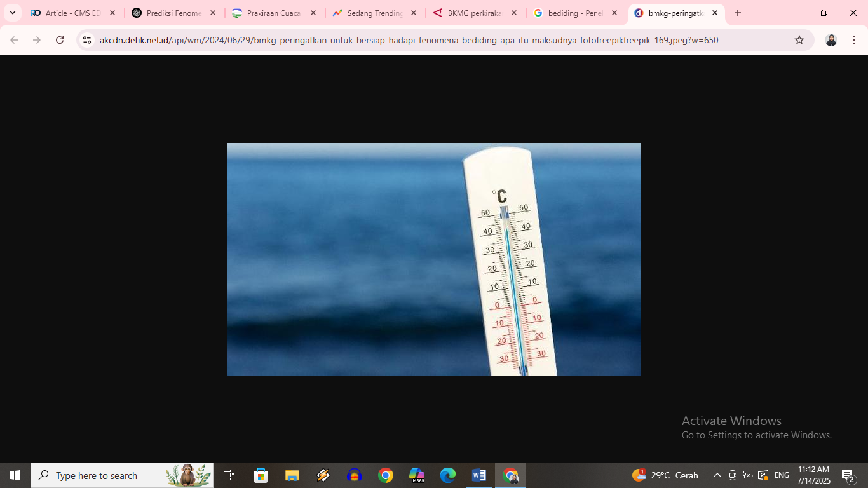Click the thermometer image
This screenshot has width=868, height=488.
434,259
